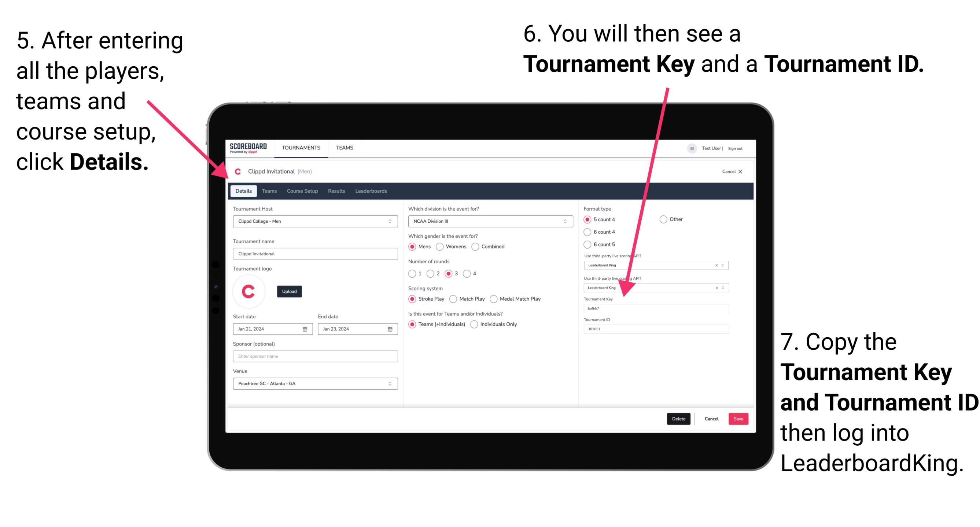Click the TEAMS navigation icon

click(x=344, y=148)
